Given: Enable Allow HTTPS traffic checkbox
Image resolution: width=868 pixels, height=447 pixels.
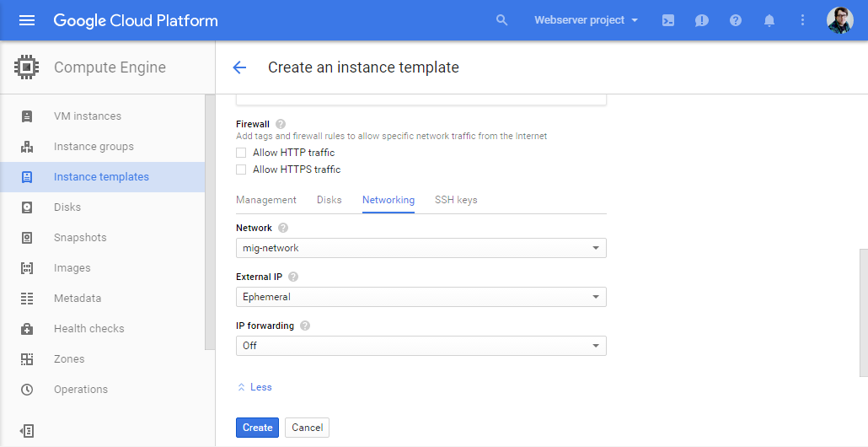Looking at the screenshot, I should point(241,170).
